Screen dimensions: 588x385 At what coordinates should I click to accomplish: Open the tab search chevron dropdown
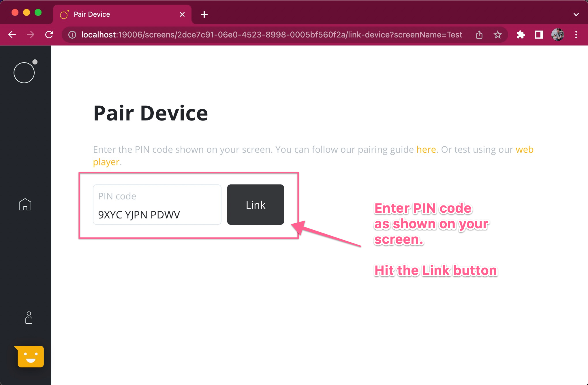pos(576,14)
